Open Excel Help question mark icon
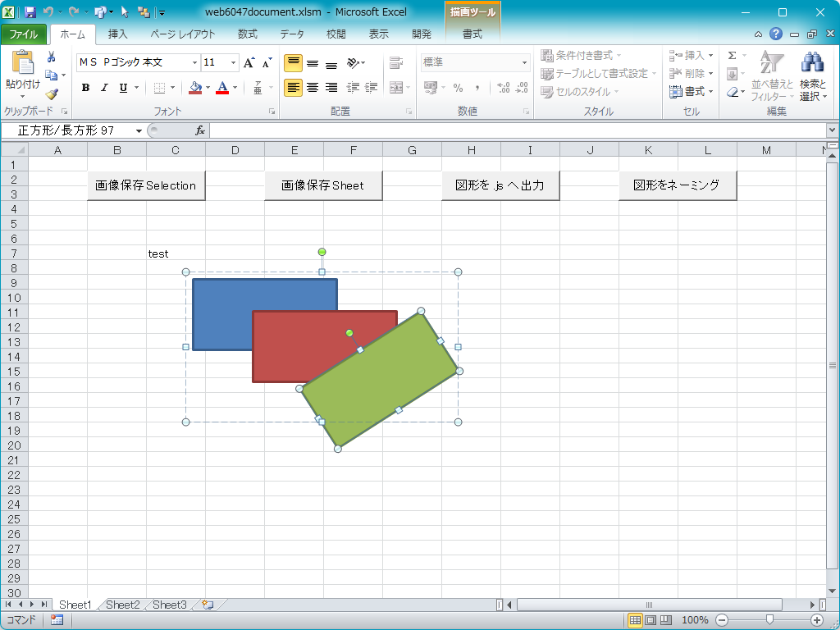 pos(776,34)
